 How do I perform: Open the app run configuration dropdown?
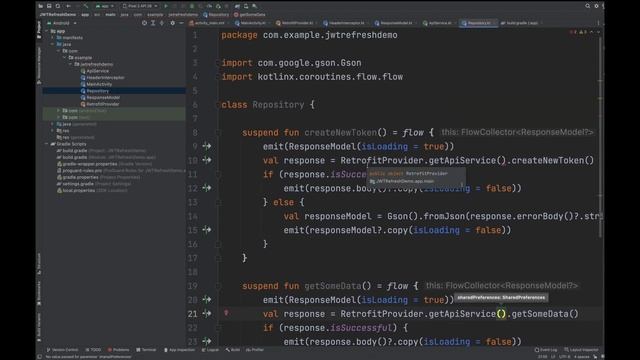tap(105, 6)
